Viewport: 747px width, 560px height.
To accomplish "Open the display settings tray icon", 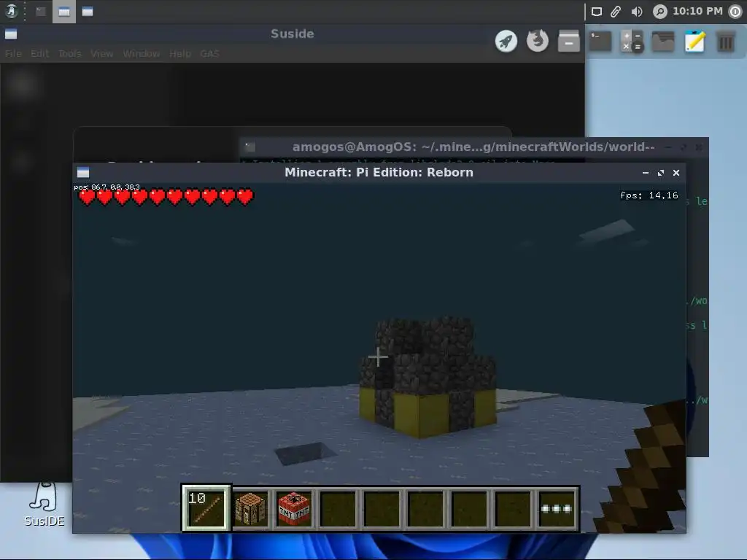I will point(597,12).
